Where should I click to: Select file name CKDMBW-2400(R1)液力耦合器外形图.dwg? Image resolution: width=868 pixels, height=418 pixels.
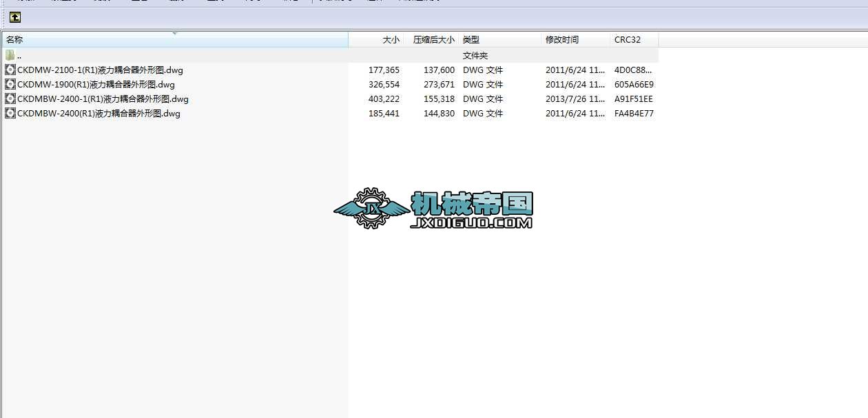(99, 113)
